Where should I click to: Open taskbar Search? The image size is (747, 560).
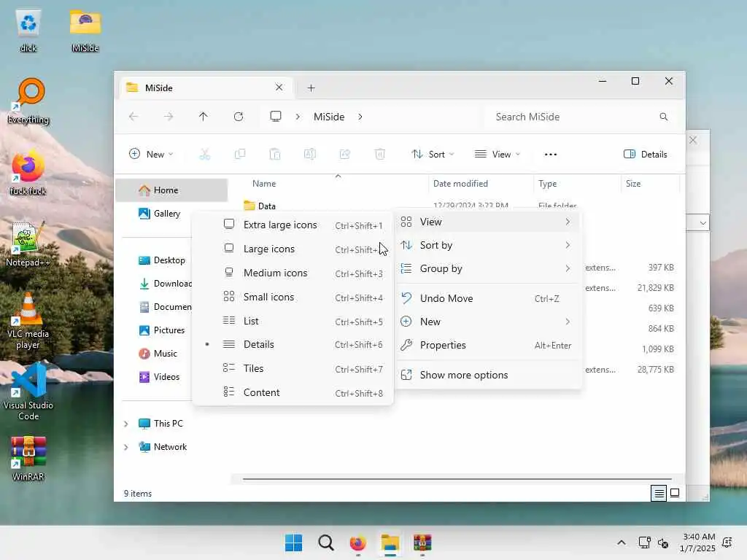(x=326, y=542)
